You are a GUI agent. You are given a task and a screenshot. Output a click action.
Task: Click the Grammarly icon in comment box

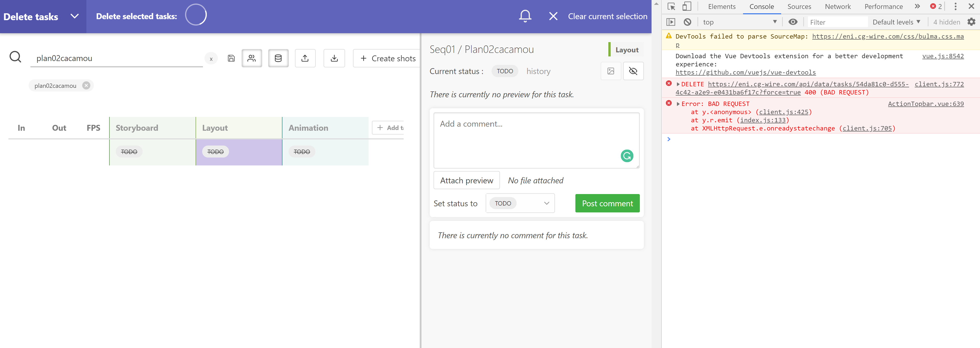tap(626, 156)
